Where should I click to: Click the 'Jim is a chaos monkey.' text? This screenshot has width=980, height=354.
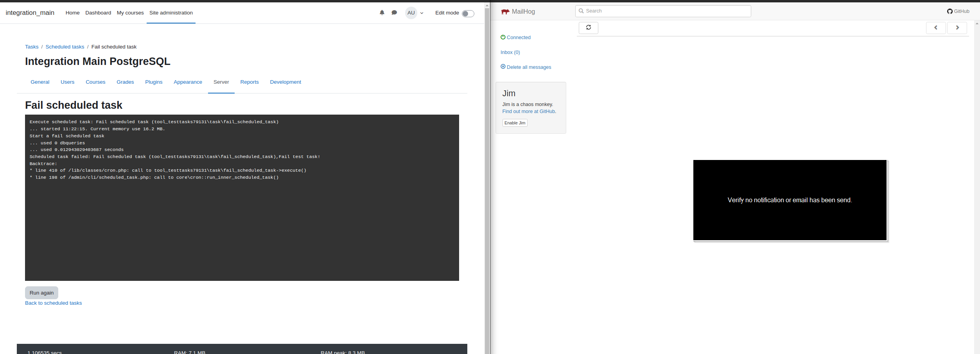click(528, 104)
